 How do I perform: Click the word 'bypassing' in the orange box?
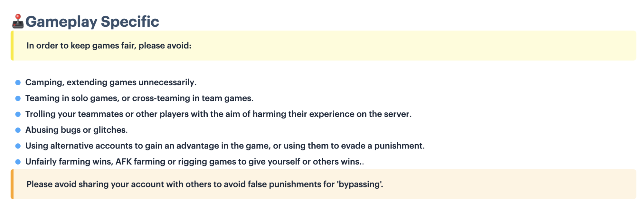tap(360, 184)
